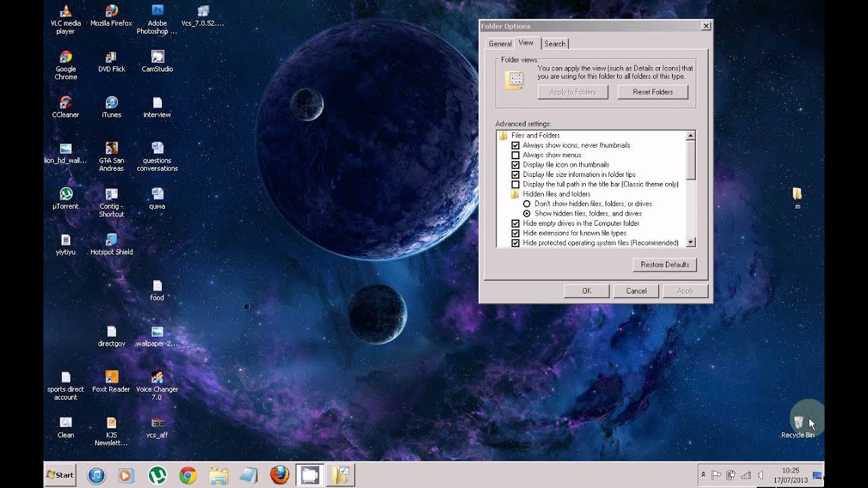The width and height of the screenshot is (868, 488).
Task: Launch Mozilla Firefox from the desktop
Action: (x=111, y=15)
